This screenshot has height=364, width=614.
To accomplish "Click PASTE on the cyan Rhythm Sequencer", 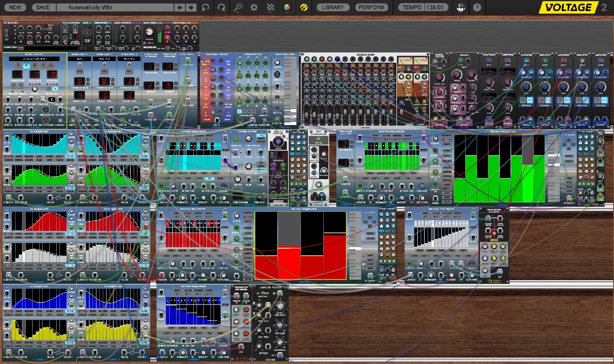I will pyautogui.click(x=199, y=178).
